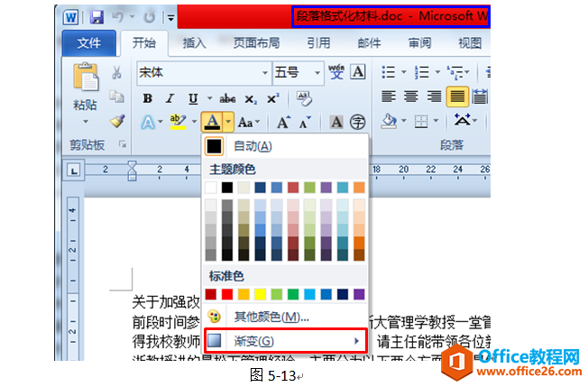Viewport: 588px width, 387px height.
Task: Pick the white theme color swatch
Action: point(211,187)
